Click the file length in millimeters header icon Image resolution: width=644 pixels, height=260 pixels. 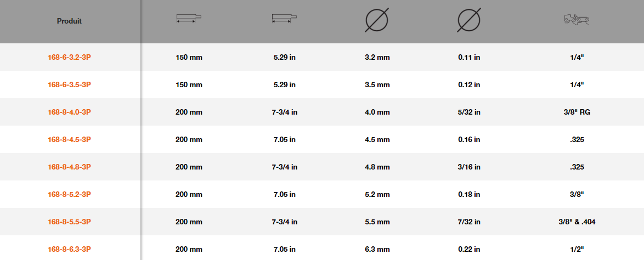(x=189, y=19)
